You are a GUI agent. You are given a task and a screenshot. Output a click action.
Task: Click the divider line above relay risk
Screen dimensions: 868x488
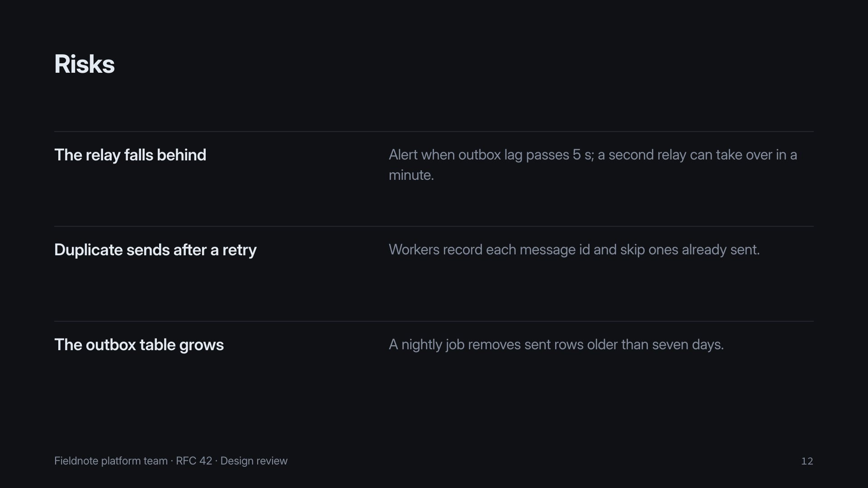pyautogui.click(x=434, y=131)
